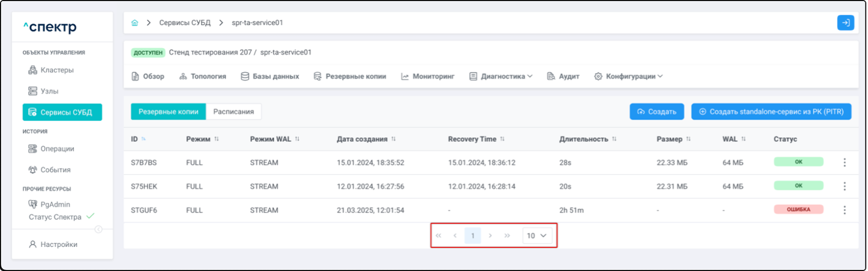Viewport: 868px width, 271px height.
Task: Expand the Диагностика dropdown menu
Action: (501, 77)
